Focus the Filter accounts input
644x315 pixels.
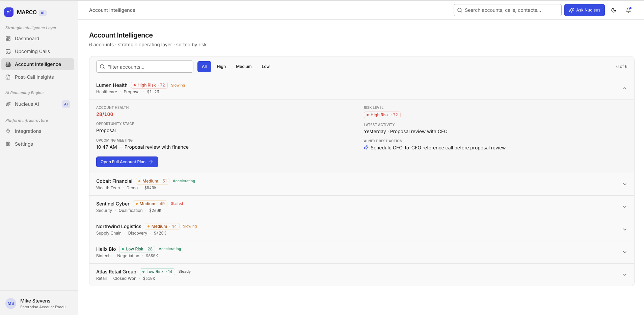pos(144,67)
